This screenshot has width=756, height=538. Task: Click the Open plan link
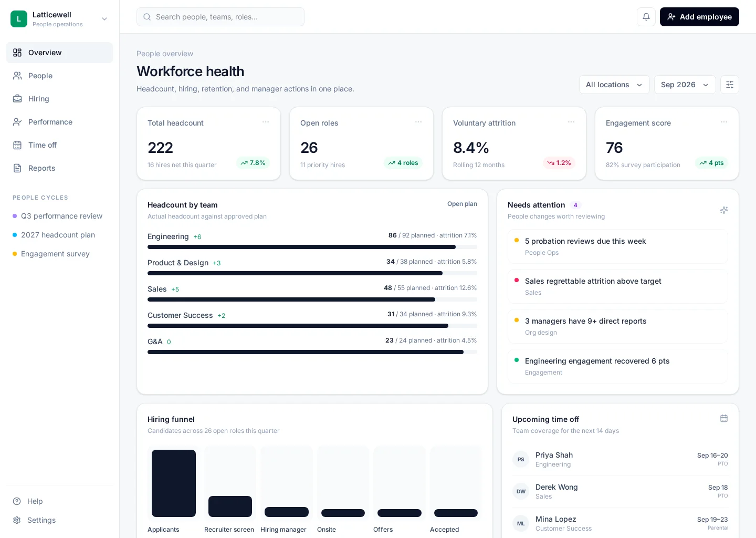(x=462, y=204)
